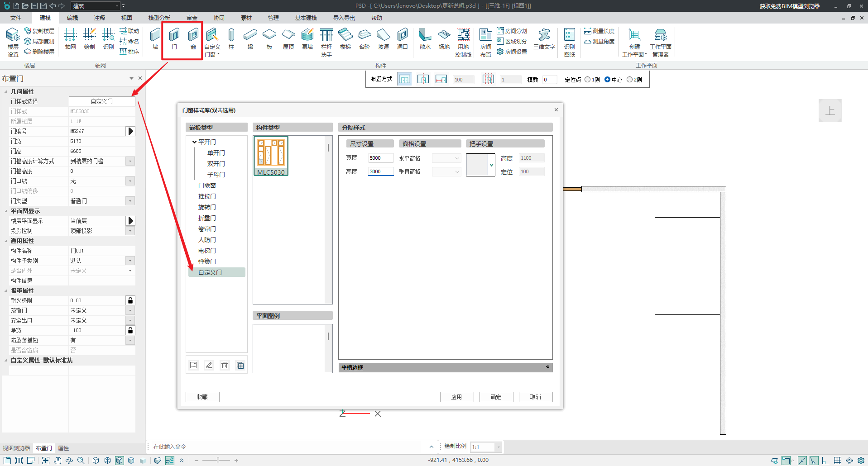Open the 模型分析 menu tab

(159, 18)
